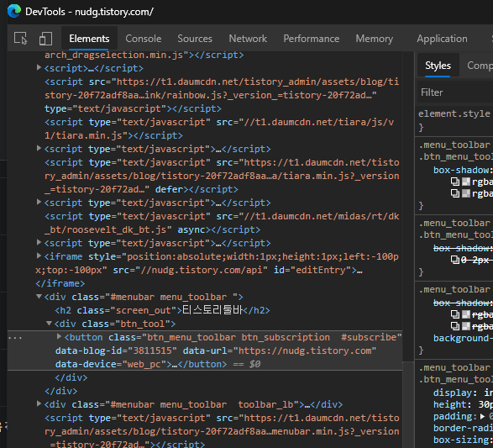Expand script node above roosevelt_dk_bt.js script

click(39, 202)
